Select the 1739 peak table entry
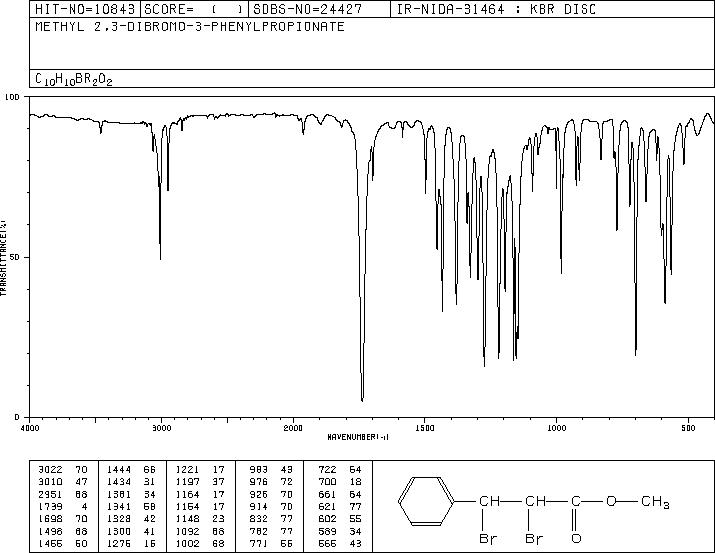The height and width of the screenshot is (553, 715). point(63,506)
